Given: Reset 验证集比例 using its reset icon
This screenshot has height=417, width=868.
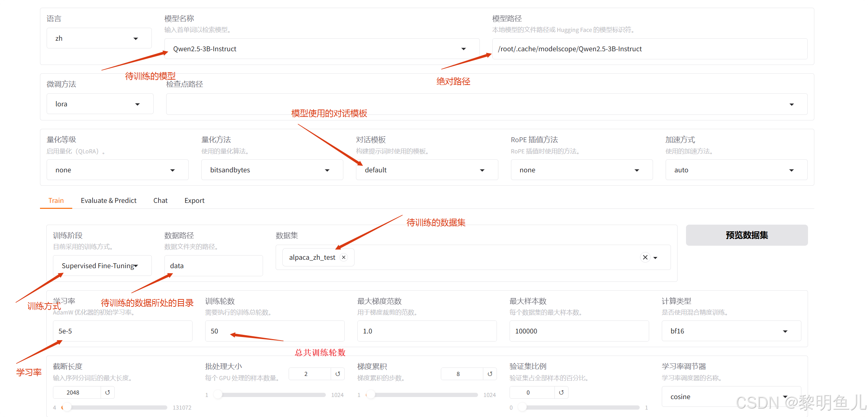Looking at the screenshot, I should (x=561, y=392).
